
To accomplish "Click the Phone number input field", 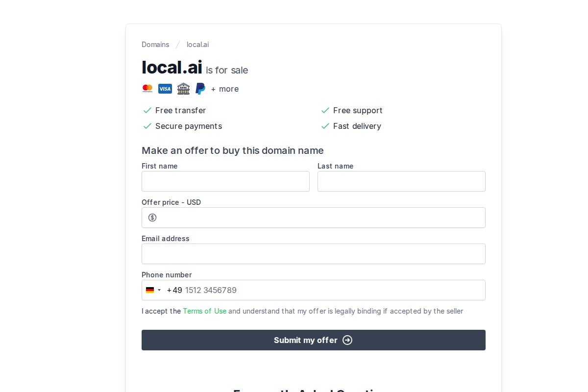I will 333,290.
